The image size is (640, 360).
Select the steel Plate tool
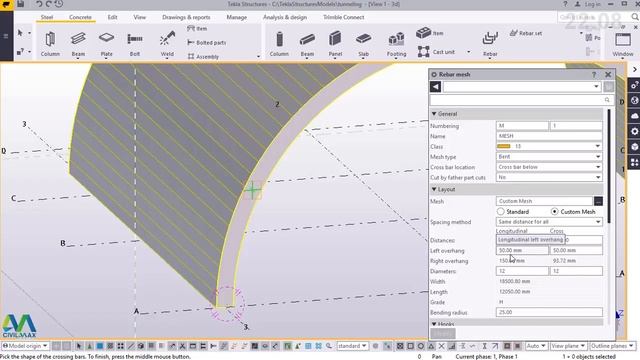coord(107,44)
